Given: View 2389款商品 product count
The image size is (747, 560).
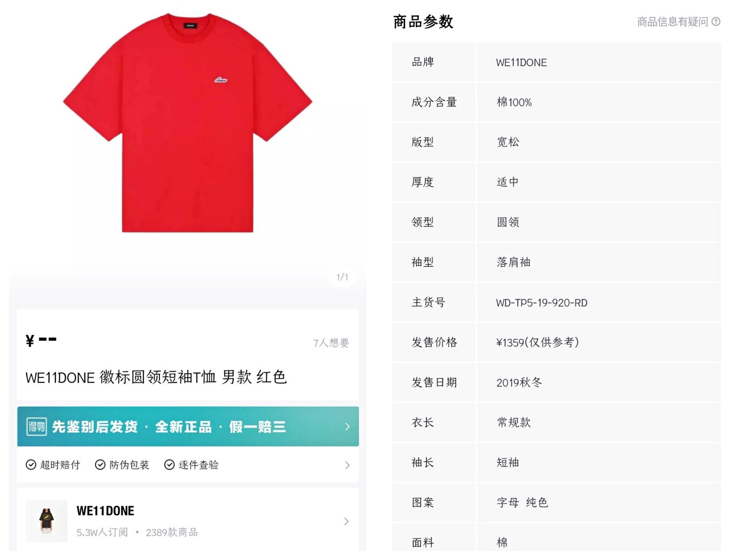Looking at the screenshot, I should [x=172, y=532].
